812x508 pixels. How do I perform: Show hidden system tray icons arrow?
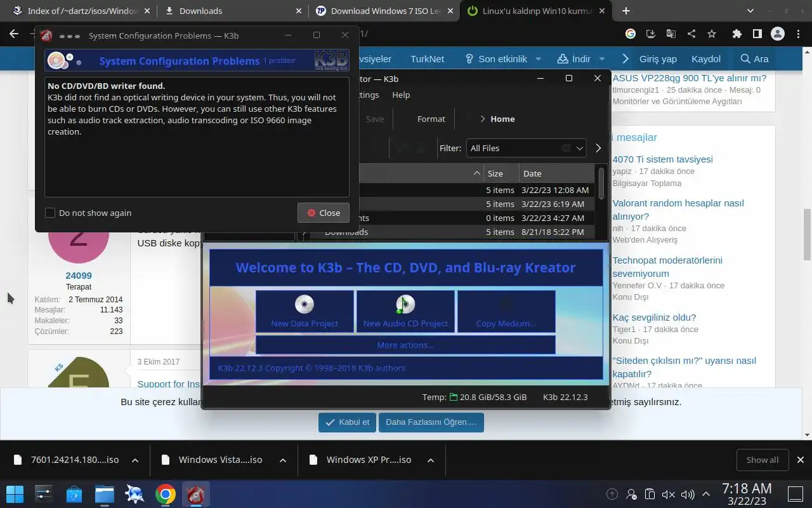(705, 494)
